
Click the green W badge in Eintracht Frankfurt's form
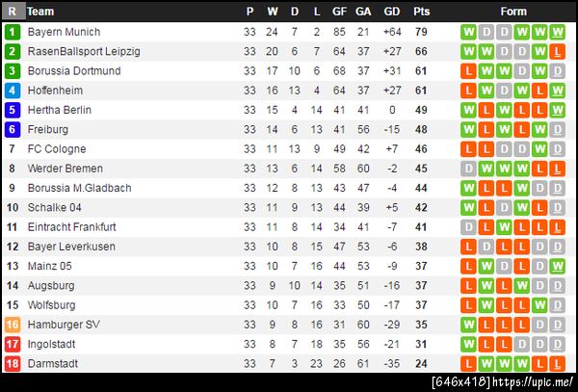505,227
